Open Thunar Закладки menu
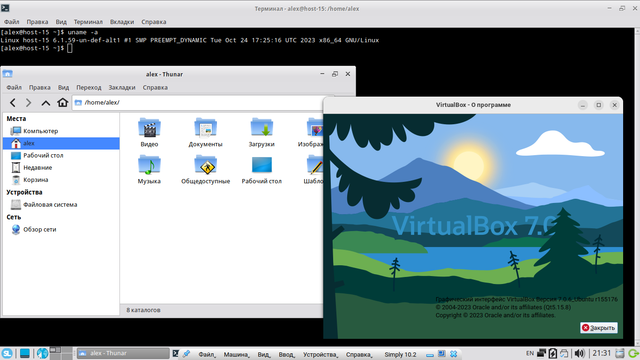The image size is (640, 360). [122, 87]
